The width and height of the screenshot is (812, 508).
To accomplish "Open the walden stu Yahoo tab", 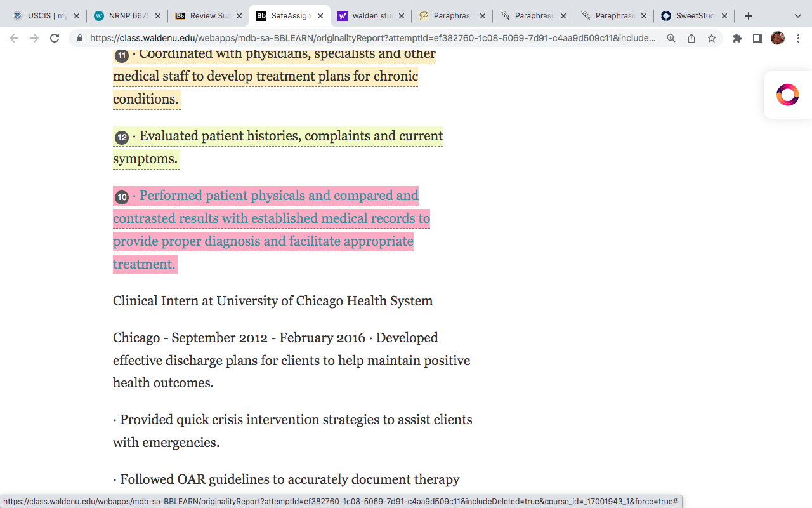I will 370,16.
